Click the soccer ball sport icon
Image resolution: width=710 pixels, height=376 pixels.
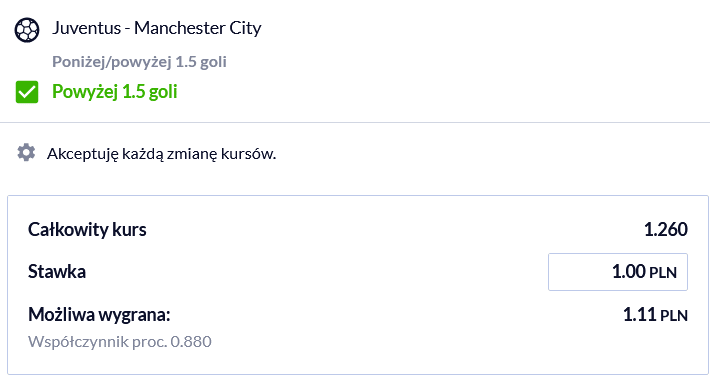27,30
